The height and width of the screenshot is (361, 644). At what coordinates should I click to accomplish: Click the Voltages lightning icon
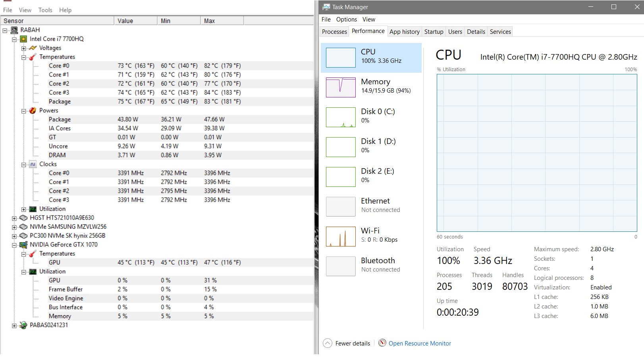point(33,48)
